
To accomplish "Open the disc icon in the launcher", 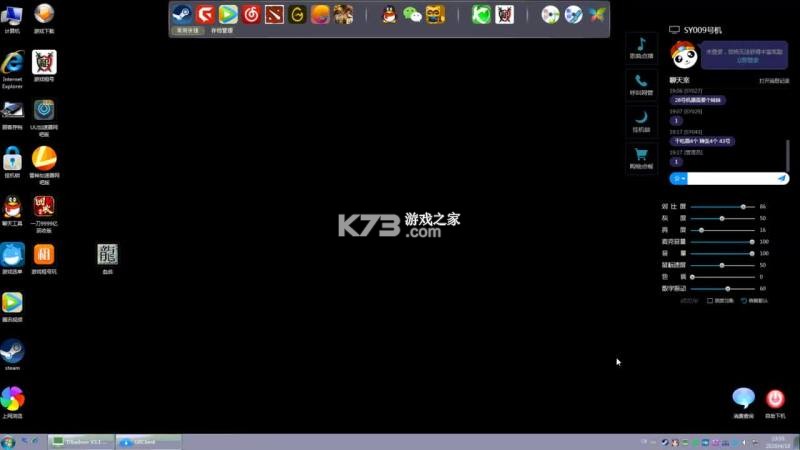I will tap(550, 15).
